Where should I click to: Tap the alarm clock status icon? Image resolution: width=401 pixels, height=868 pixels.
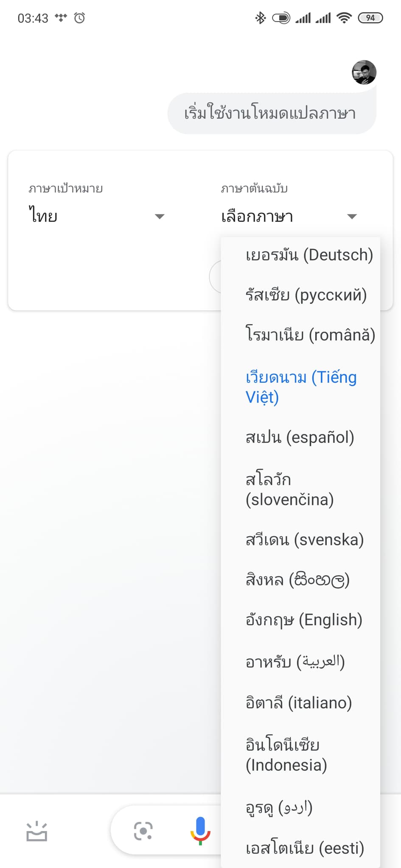point(80,18)
